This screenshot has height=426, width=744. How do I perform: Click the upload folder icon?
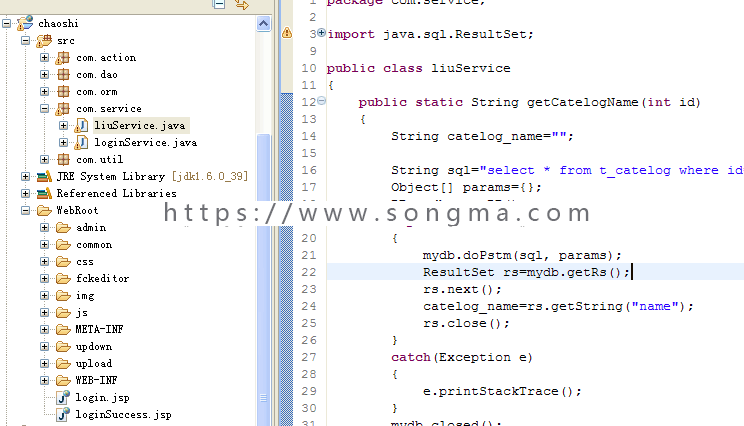click(63, 364)
